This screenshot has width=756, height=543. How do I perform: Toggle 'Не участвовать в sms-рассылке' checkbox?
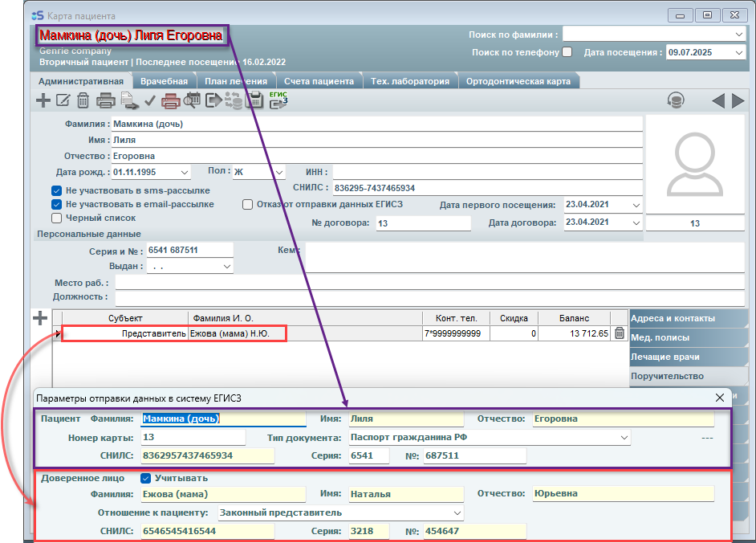tap(57, 191)
